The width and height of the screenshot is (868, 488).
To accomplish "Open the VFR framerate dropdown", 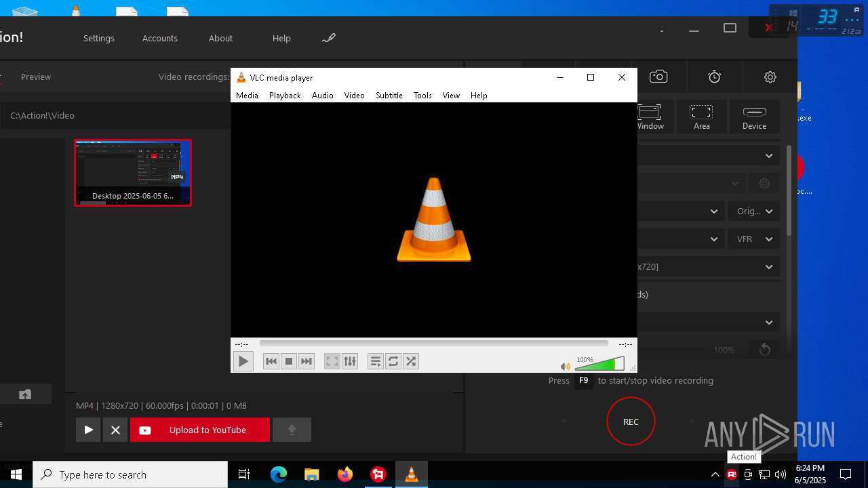I will tap(754, 239).
